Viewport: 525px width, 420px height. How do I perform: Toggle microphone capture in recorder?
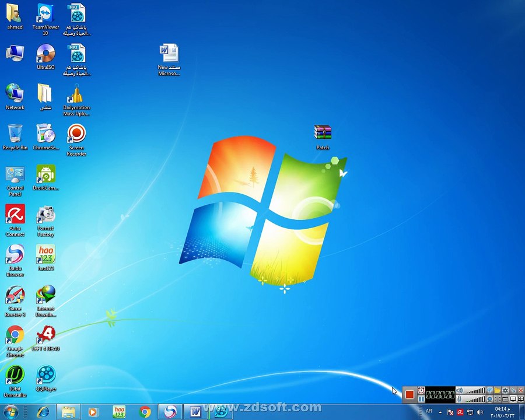pos(460,399)
